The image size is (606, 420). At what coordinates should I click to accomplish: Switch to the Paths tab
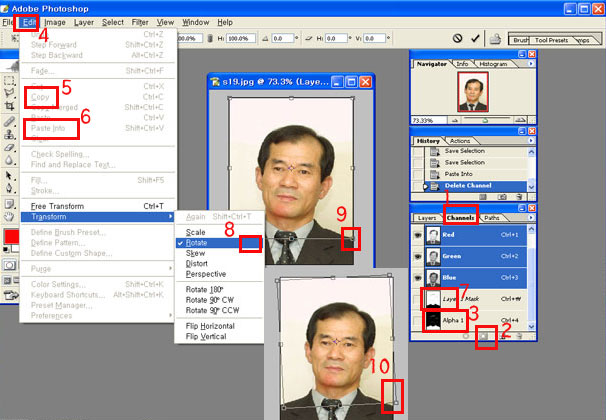click(492, 218)
